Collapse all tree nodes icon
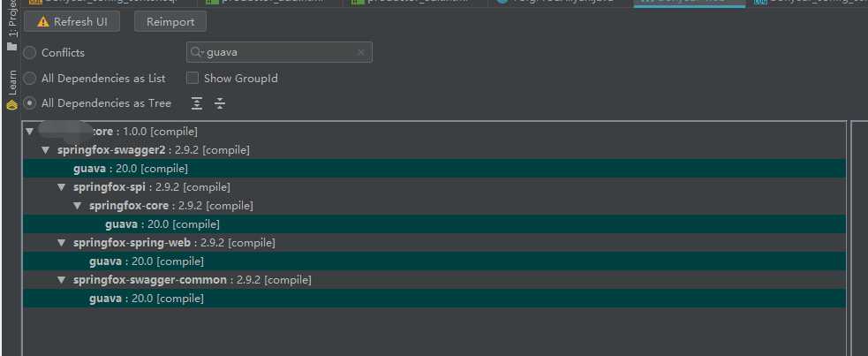 220,103
